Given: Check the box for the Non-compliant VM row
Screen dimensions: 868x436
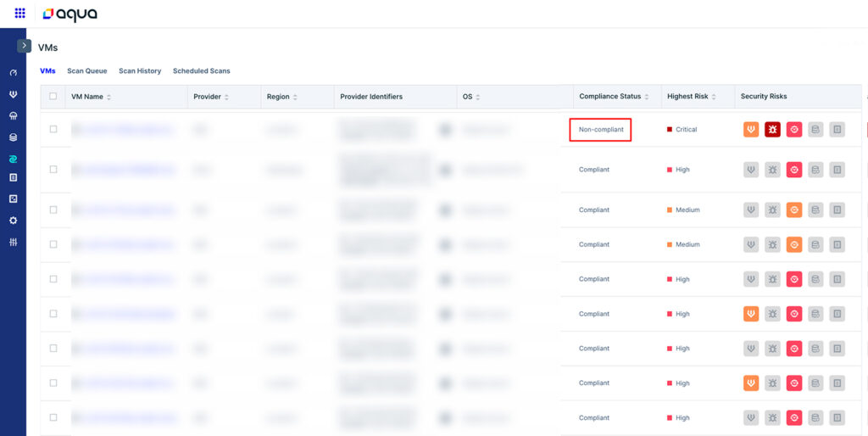Looking at the screenshot, I should pos(53,129).
